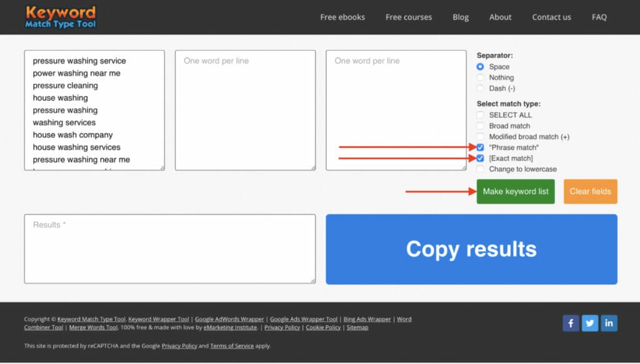Screen dimensions: 640x364
Task: Open the Blog menu item
Action: click(x=461, y=17)
